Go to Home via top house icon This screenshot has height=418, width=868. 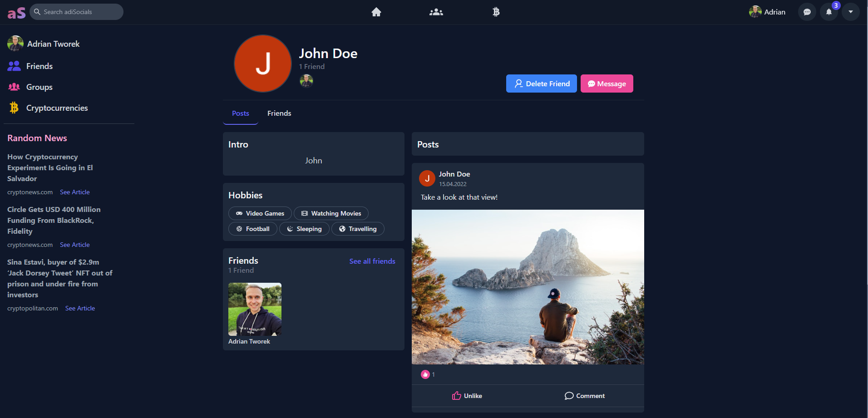pyautogui.click(x=376, y=12)
